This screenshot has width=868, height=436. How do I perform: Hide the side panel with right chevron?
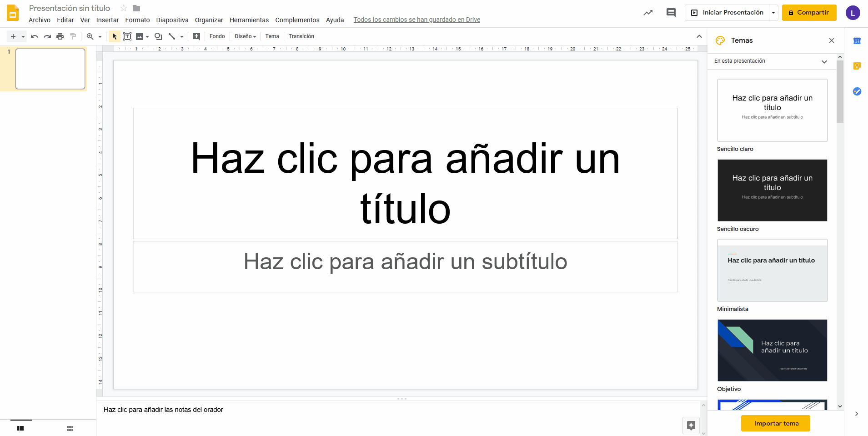click(x=857, y=414)
